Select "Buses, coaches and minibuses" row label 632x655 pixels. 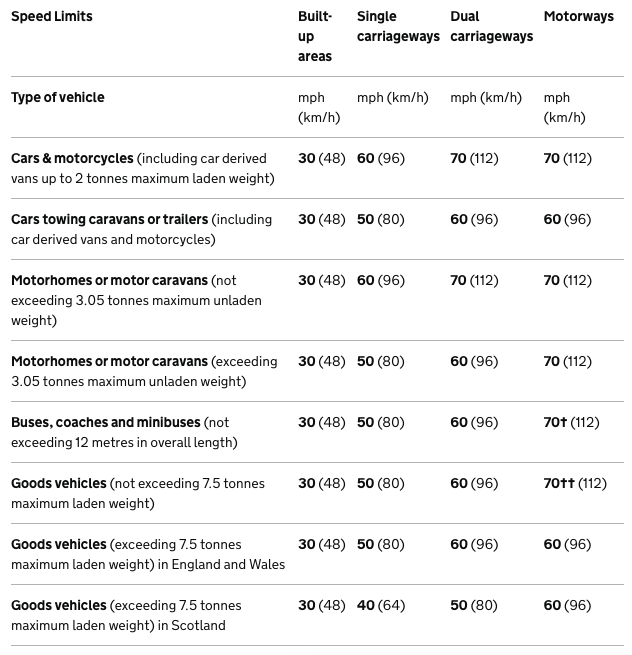[106, 423]
